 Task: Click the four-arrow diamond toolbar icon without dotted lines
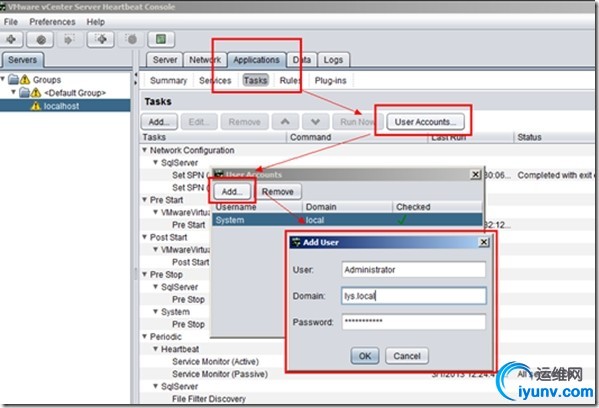[11, 39]
